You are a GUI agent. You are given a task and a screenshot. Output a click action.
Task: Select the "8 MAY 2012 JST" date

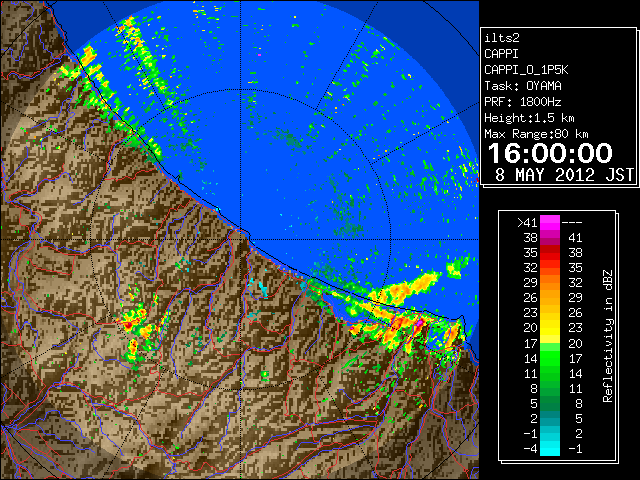pyautogui.click(x=564, y=175)
